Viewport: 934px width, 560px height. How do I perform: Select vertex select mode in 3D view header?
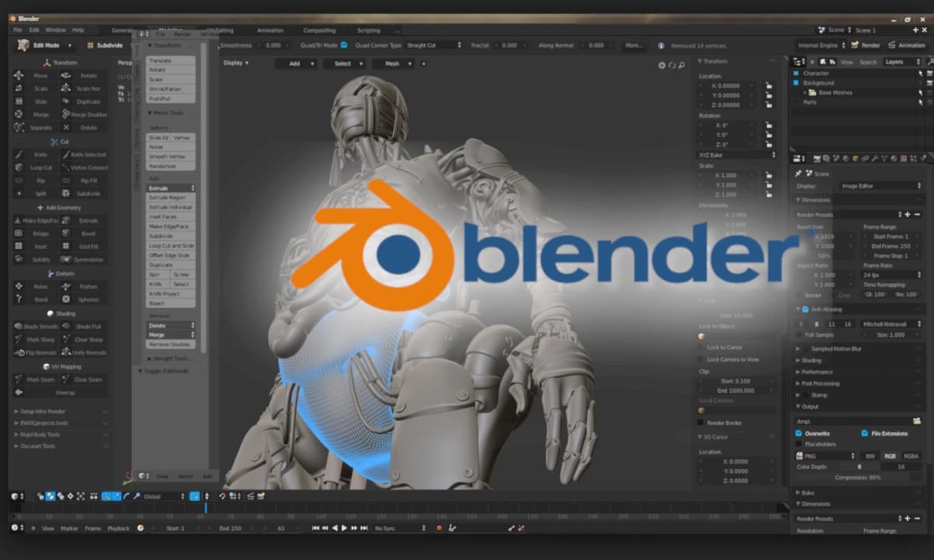pyautogui.click(x=40, y=495)
